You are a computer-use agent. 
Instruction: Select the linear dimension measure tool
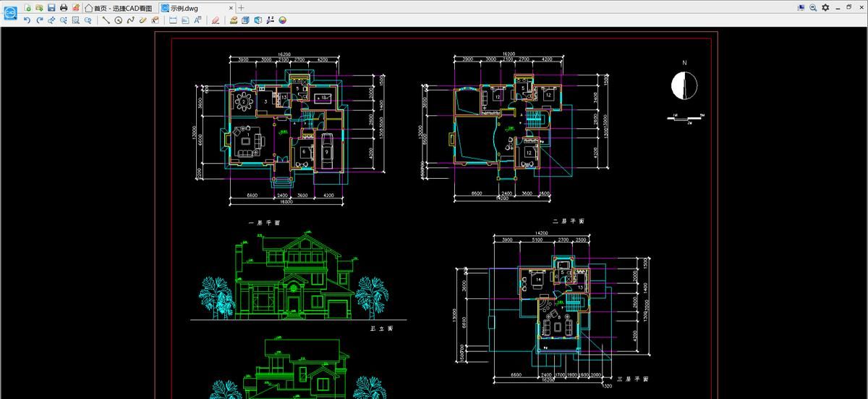point(173,20)
